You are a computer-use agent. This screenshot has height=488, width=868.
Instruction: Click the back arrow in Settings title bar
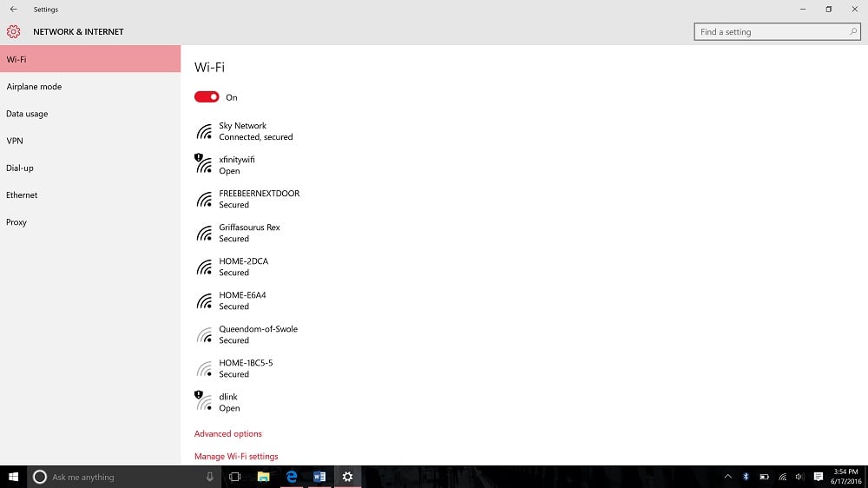[x=14, y=10]
